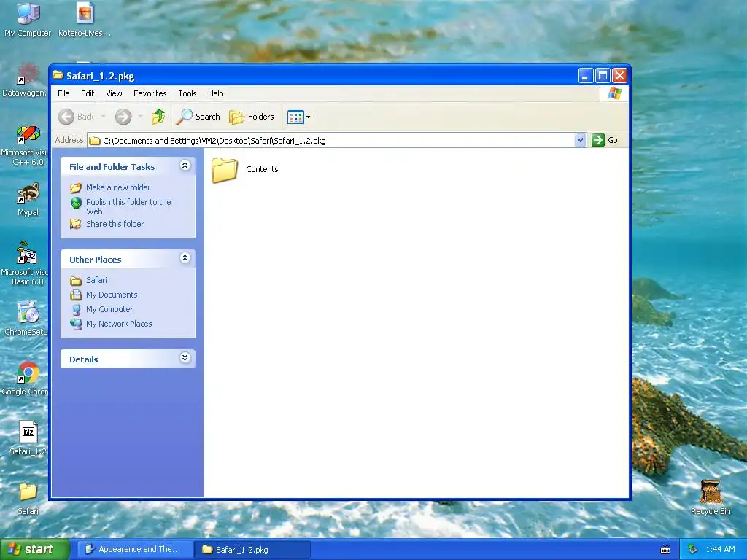Click the window title bar folder icon
747x560 pixels.
pos(58,75)
